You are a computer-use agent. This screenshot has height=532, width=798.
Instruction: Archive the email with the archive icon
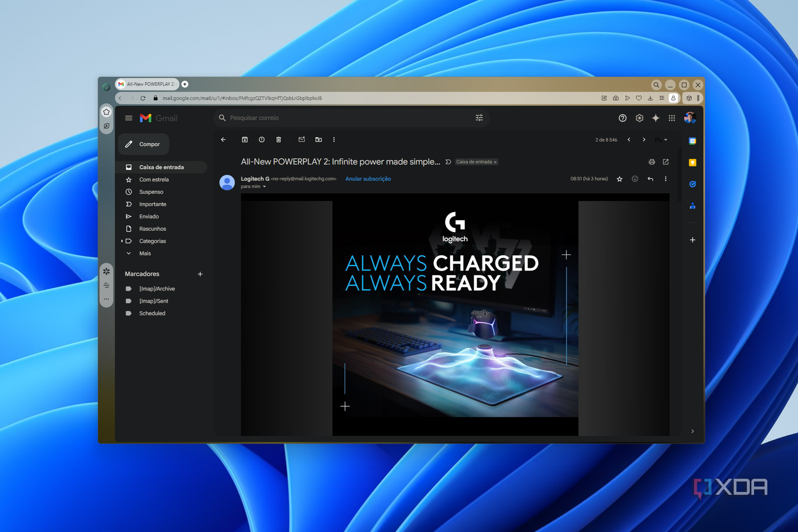245,140
